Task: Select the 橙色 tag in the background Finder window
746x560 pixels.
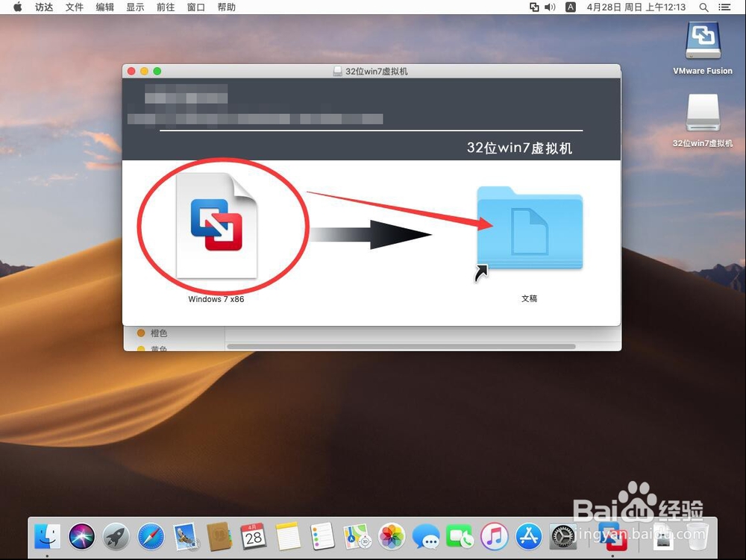Action: 152,333
